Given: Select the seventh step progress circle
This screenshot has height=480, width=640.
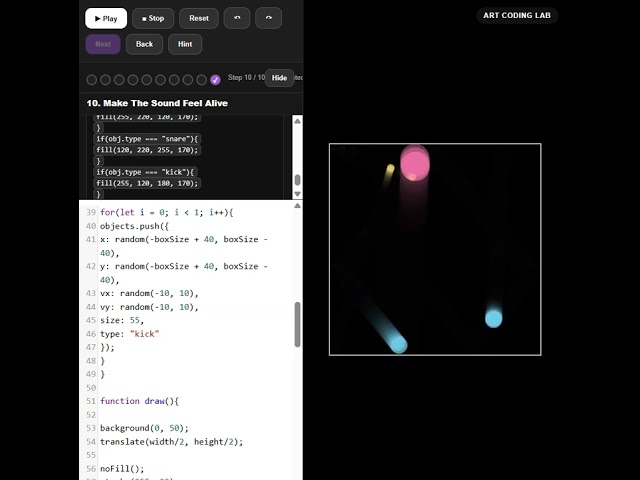Looking at the screenshot, I should coord(174,80).
